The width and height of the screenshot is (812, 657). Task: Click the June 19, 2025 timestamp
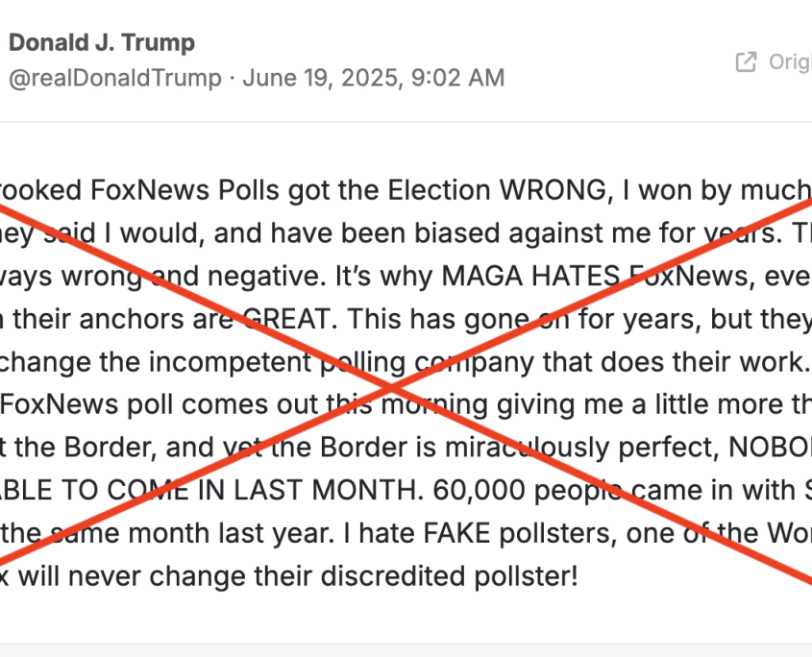[x=322, y=78]
